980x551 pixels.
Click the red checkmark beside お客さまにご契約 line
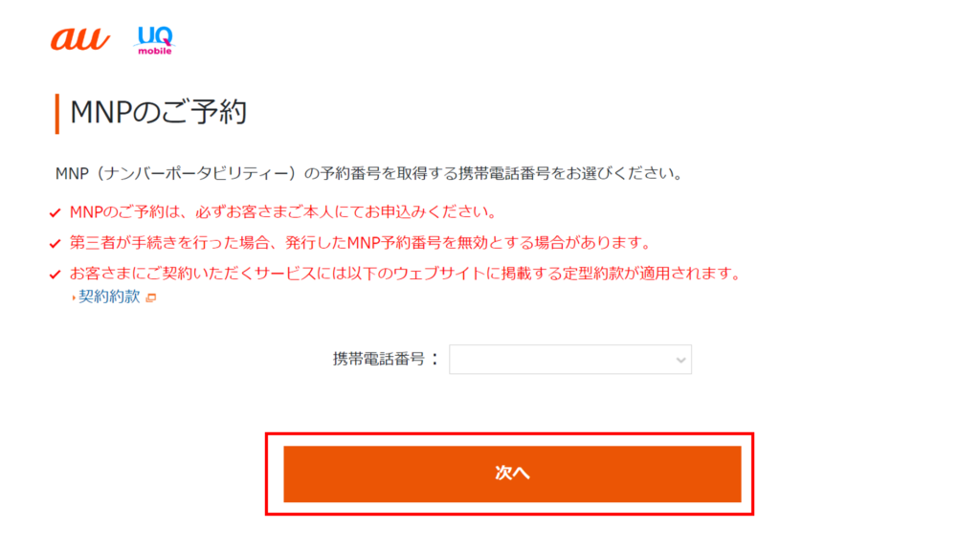55,275
